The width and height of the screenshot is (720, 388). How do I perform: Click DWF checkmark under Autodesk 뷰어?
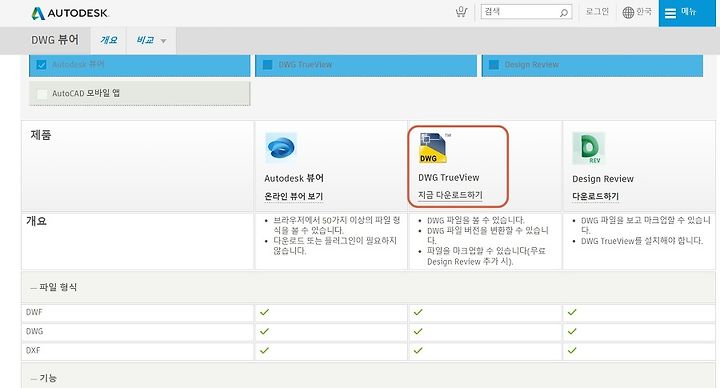click(264, 312)
